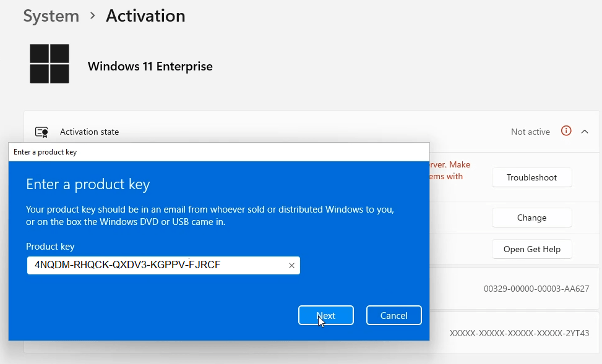Click the product ID 00329-00000-00003-AA627
Screen dimensions: 602x364
click(x=536, y=289)
